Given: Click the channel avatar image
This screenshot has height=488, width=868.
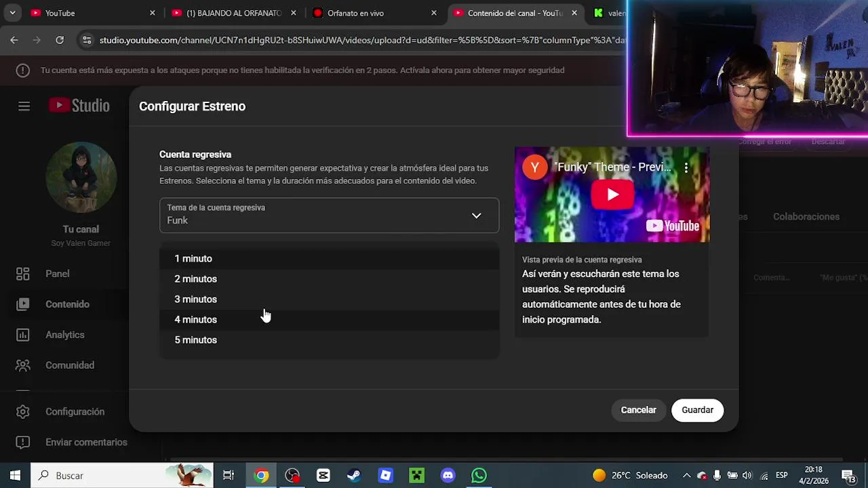Looking at the screenshot, I should (81, 177).
